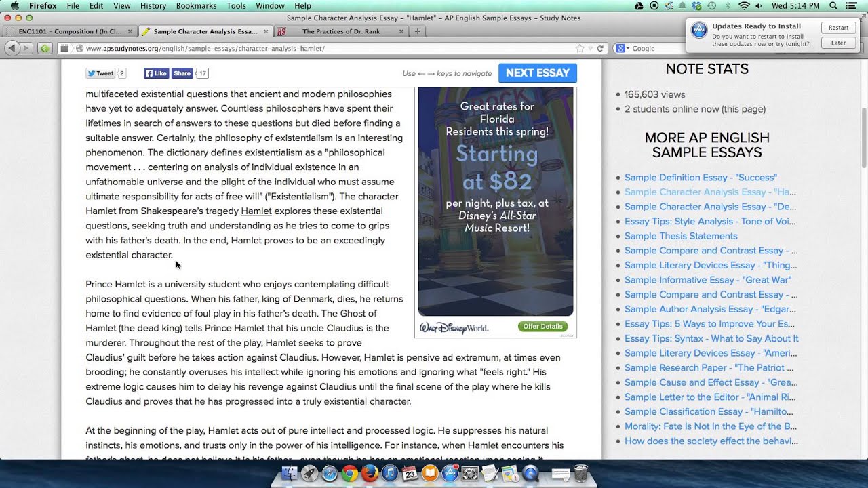
Task: Click the Disney All-Star Music Resort ad image
Action: pyautogui.click(x=496, y=201)
